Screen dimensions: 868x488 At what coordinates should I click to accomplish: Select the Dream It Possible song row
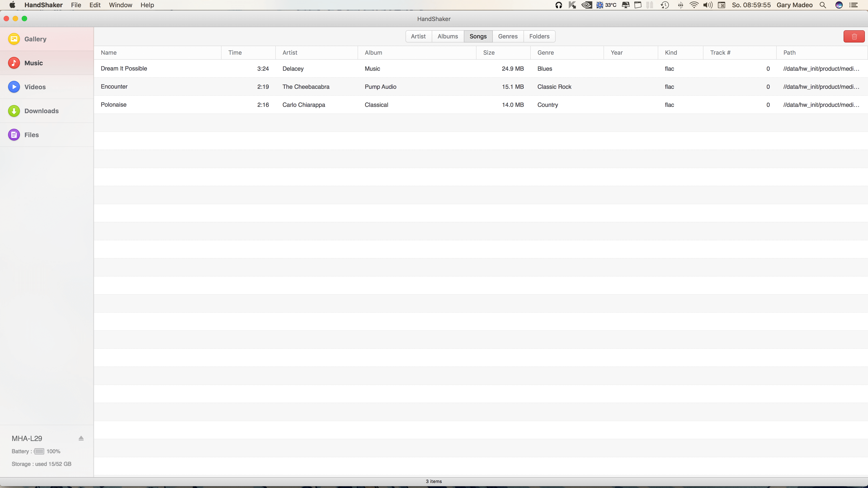(124, 68)
